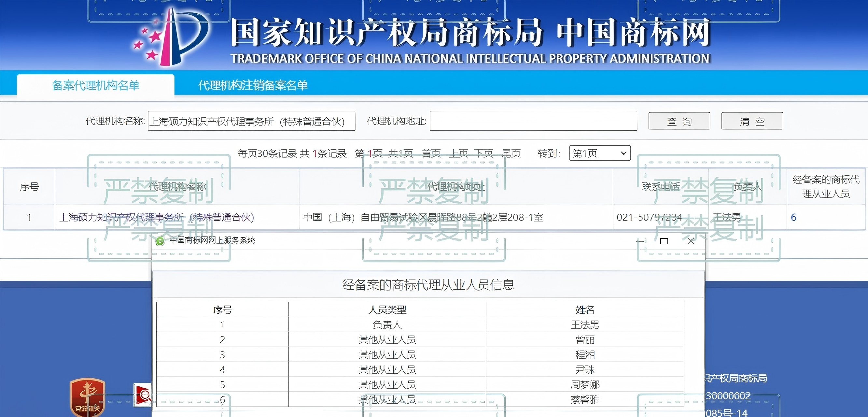This screenshot has height=417, width=868.
Task: Go to 上页 previous page link
Action: point(459,153)
